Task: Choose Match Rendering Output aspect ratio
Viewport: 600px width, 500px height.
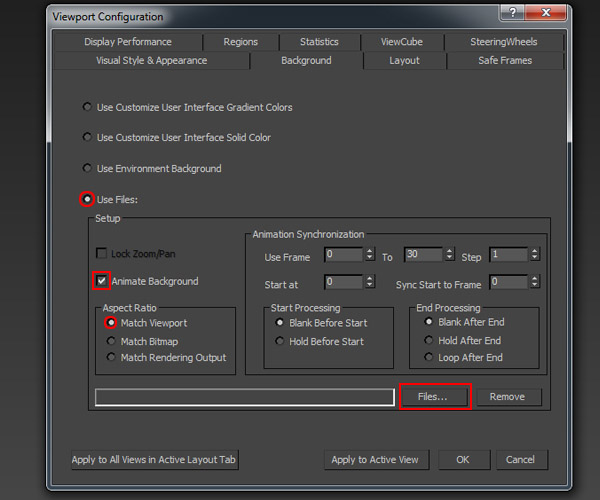Action: pos(111,357)
